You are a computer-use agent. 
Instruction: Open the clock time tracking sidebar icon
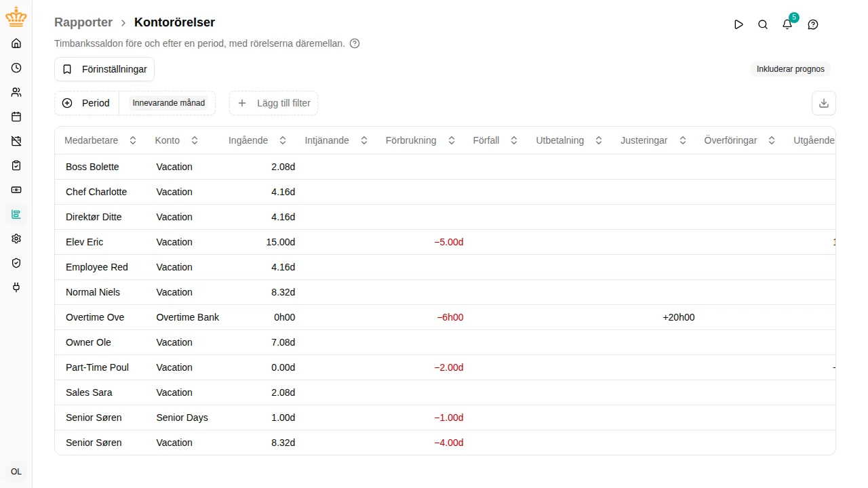(16, 68)
